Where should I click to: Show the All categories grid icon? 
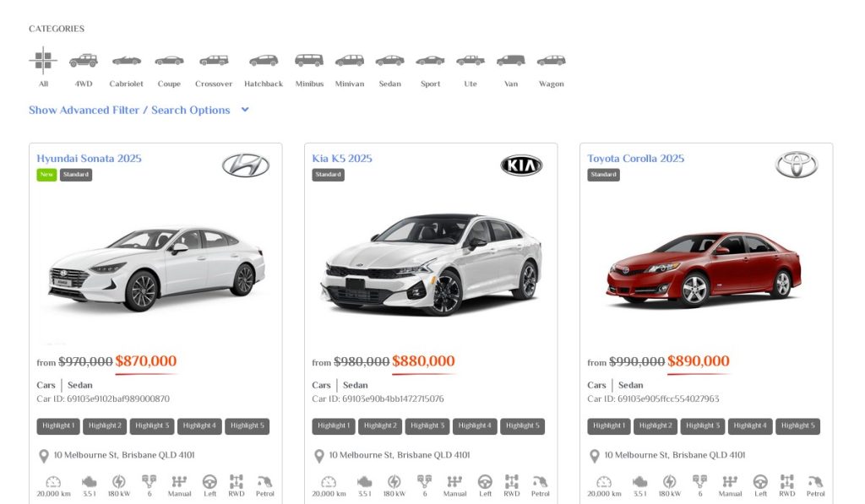(x=43, y=61)
